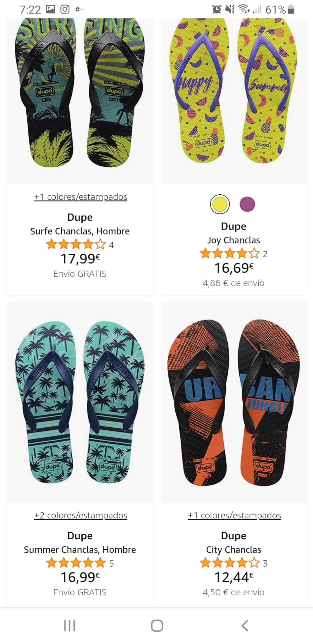Tap the battery icon in status bar

[x=291, y=9]
